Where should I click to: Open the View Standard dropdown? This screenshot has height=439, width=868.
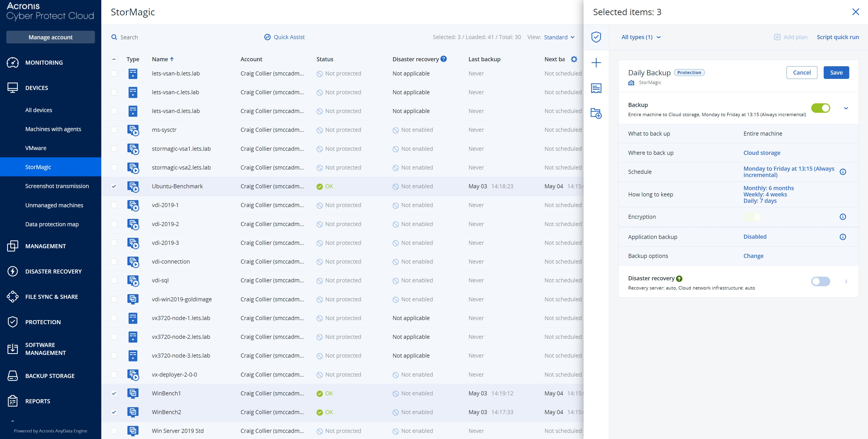click(x=559, y=37)
